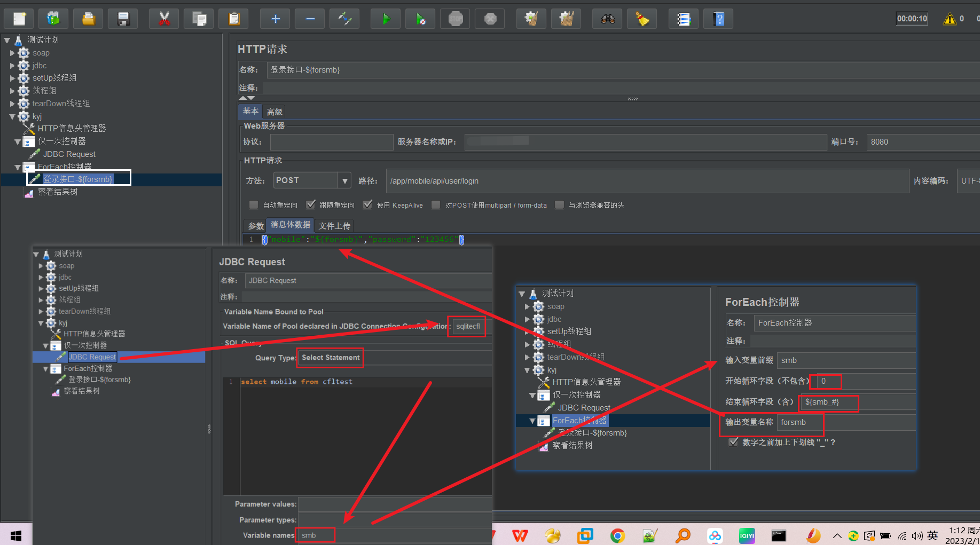Viewport: 980px width, 545px height.
Task: Switch to the 基本 tab
Action: 250,111
